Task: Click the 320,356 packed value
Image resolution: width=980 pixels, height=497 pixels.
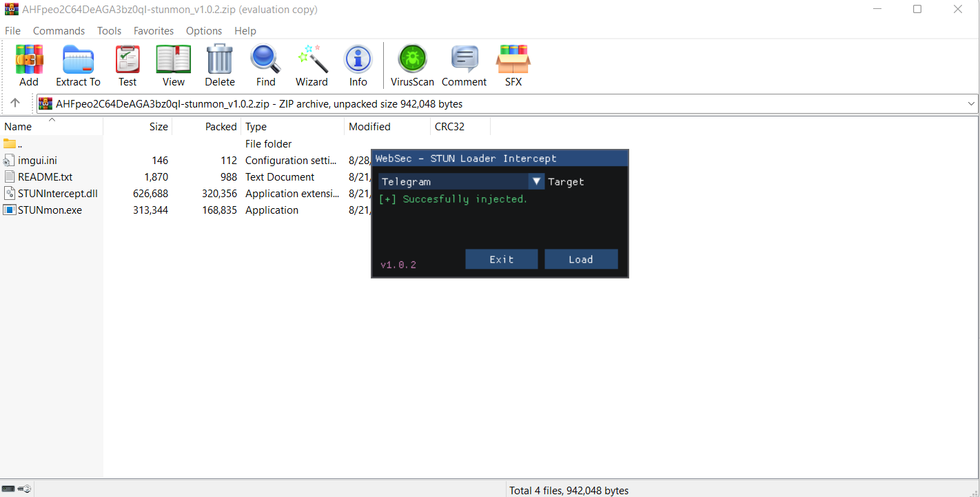Action: [x=221, y=194]
